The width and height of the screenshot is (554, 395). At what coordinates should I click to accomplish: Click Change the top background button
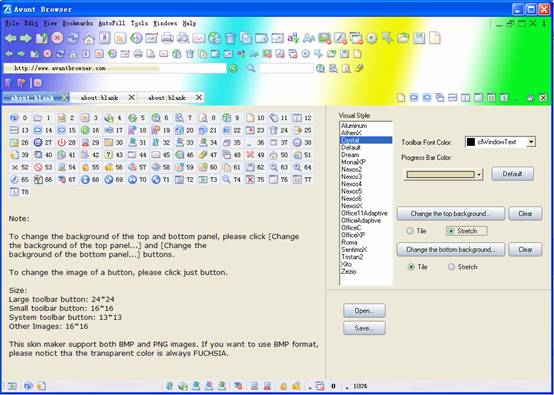[450, 214]
